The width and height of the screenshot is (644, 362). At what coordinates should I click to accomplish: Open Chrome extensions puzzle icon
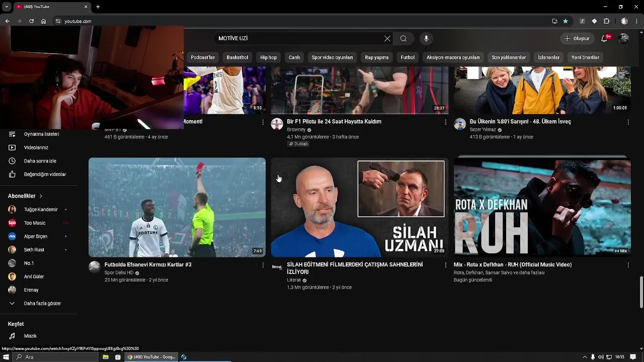pyautogui.click(x=606, y=21)
